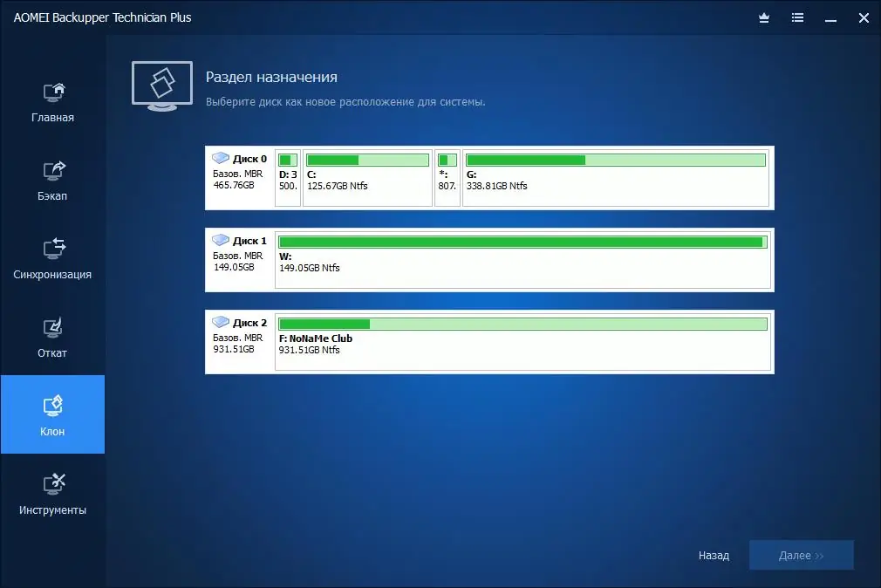This screenshot has width=881, height=588.
Task: Click the upgrade icon in the title bar
Action: tap(763, 17)
